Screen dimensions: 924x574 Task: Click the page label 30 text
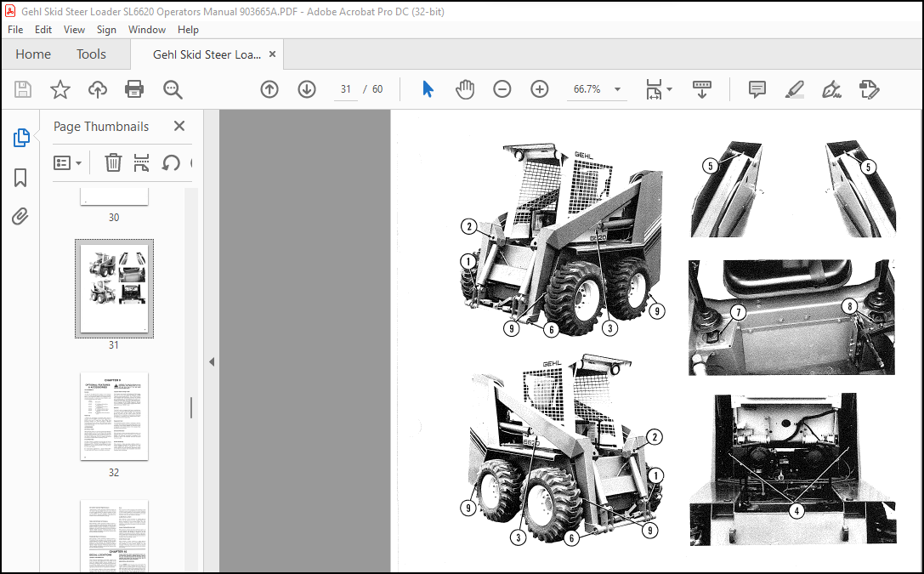click(114, 218)
